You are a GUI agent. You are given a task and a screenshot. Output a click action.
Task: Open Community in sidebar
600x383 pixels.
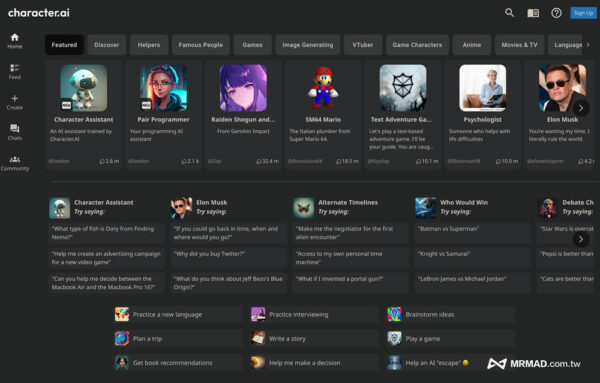15,163
